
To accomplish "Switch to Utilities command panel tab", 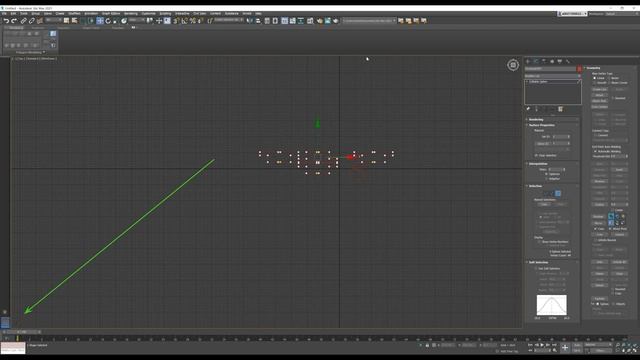I will pyautogui.click(x=568, y=61).
